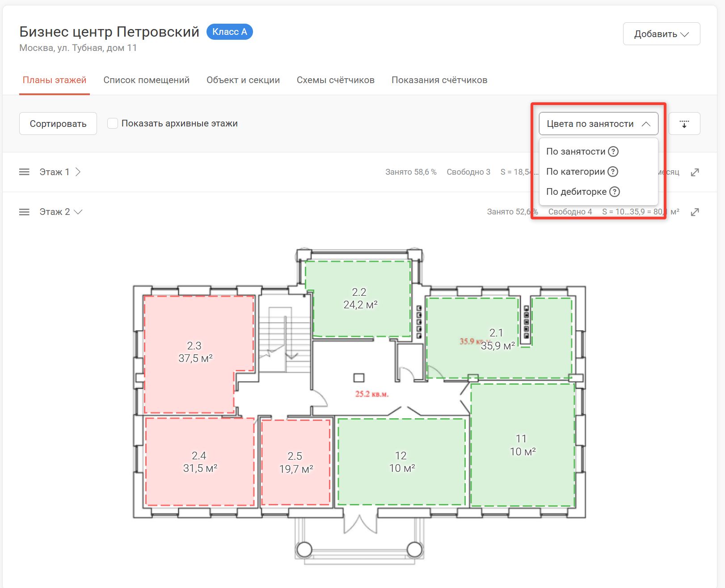Select room 2.2 on floor plan
Screen dimensions: 725x588
pyautogui.click(x=360, y=298)
